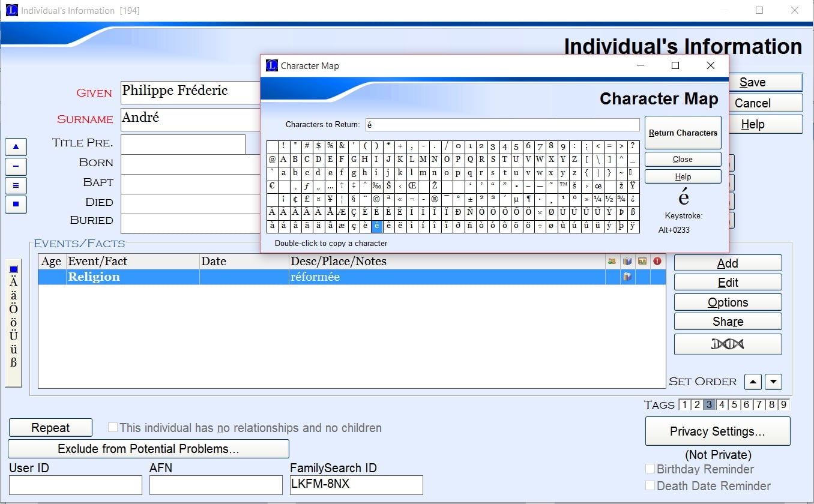This screenshot has height=504, width=814.
Task: Click the blue up-triangle button beside Title Pre.
Action: click(x=16, y=146)
